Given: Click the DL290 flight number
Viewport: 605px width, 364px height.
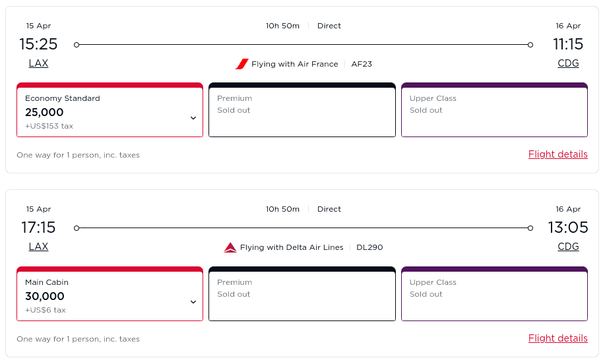Looking at the screenshot, I should point(369,248).
